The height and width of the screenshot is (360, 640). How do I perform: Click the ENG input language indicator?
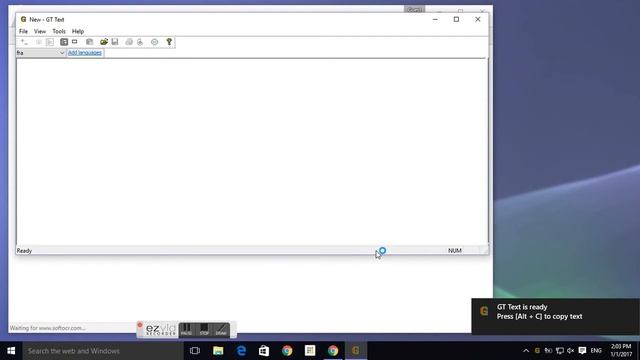(x=596, y=351)
